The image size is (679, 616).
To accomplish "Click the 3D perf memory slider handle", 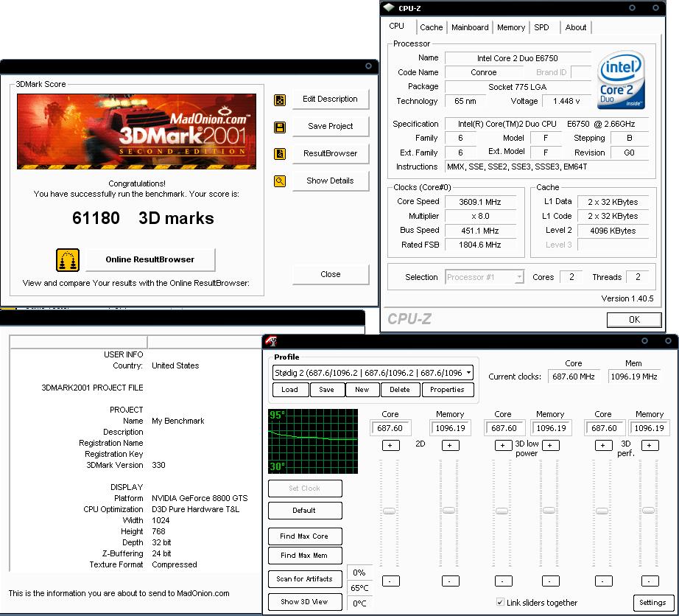I will click(648, 511).
